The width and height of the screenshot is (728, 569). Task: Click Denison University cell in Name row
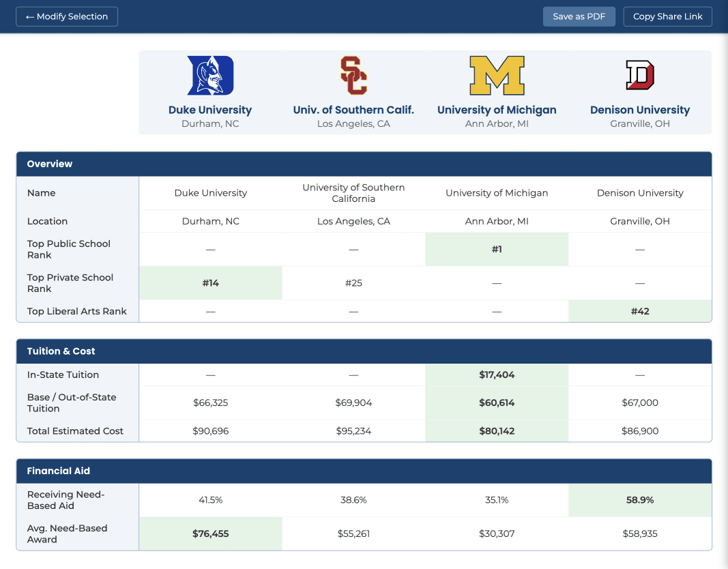tap(640, 193)
